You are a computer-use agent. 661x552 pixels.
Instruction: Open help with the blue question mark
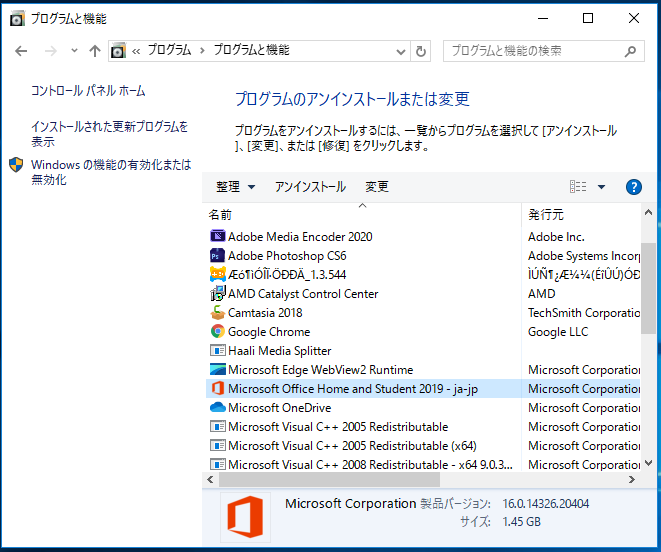click(634, 187)
